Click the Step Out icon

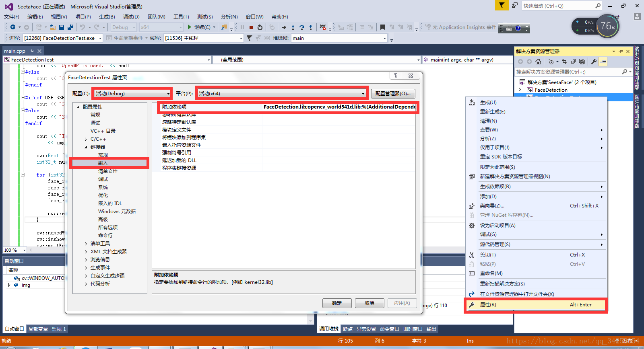pos(311,27)
